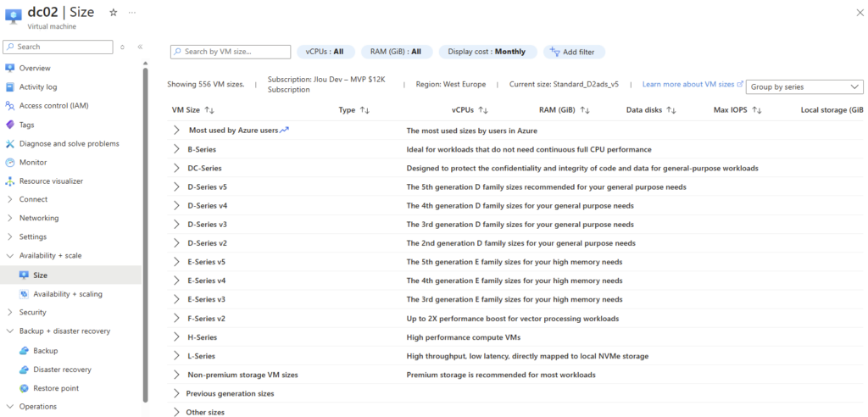
Task: Click the Add filter button
Action: point(574,52)
